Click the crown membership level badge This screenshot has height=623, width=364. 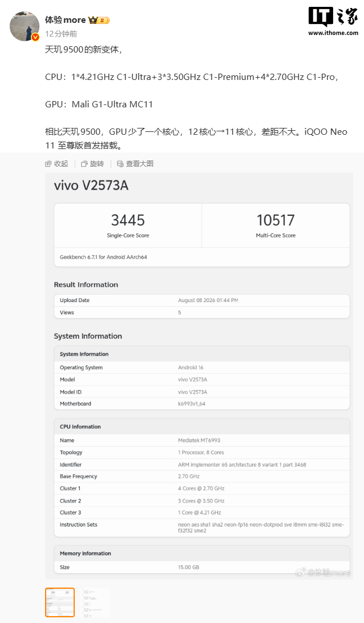click(99, 20)
